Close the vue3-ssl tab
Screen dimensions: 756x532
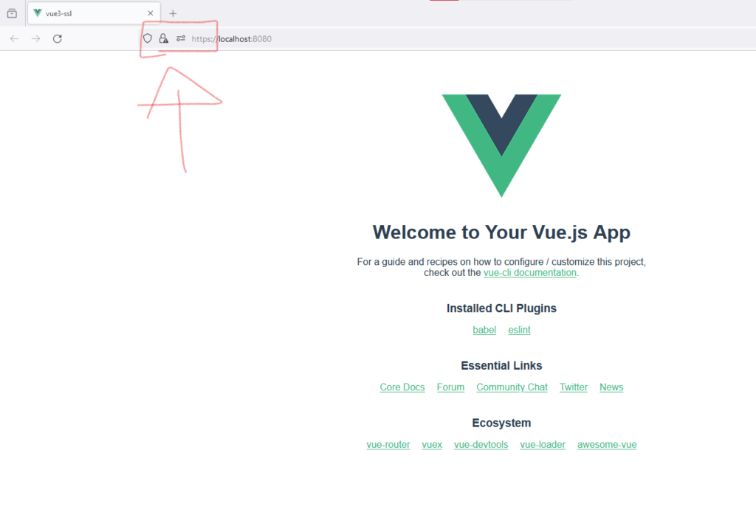pos(151,13)
